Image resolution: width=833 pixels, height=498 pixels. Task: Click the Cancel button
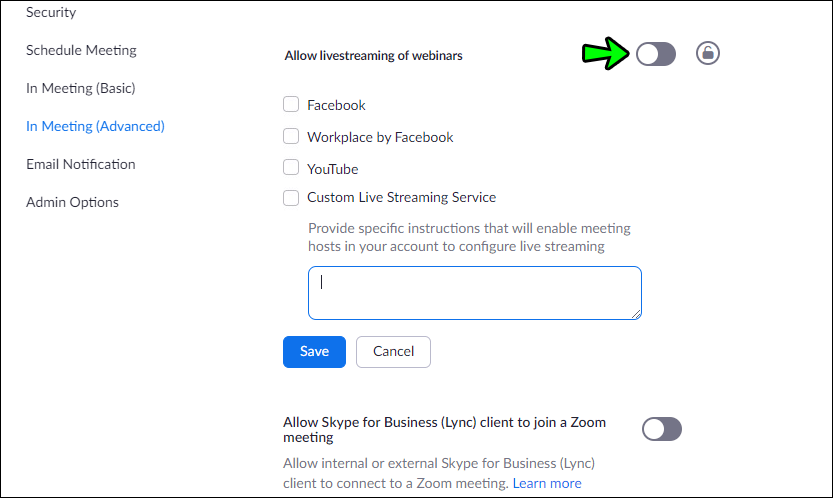pyautogui.click(x=393, y=351)
